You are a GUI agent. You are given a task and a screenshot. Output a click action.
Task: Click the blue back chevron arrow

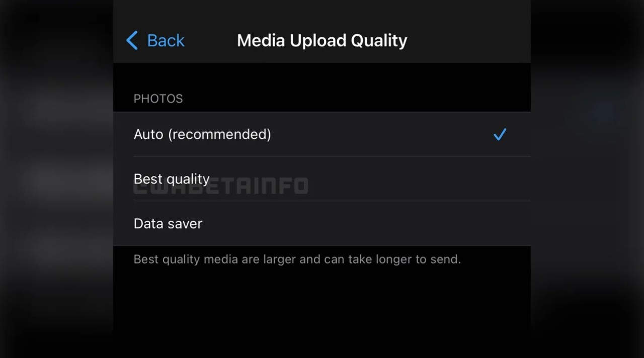click(x=132, y=40)
